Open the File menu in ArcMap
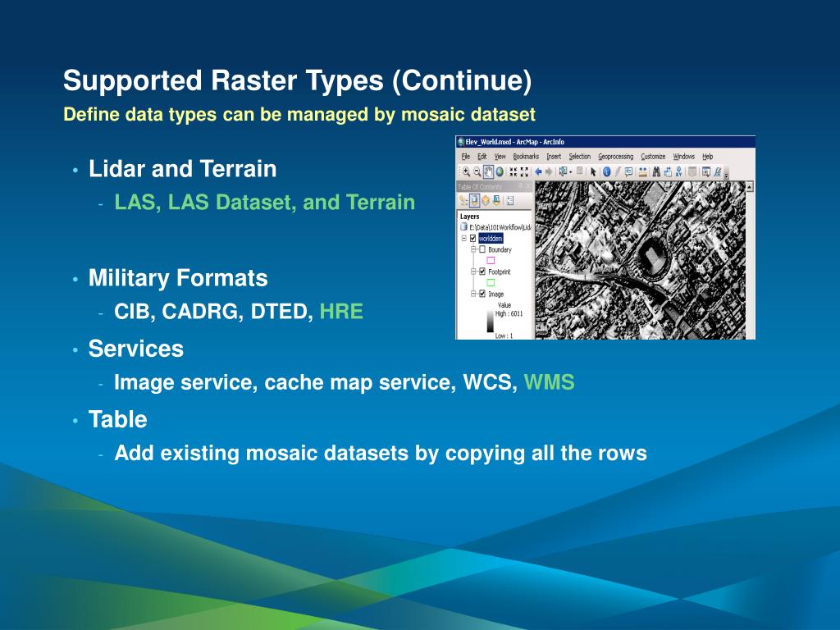This screenshot has height=630, width=840. 466,157
